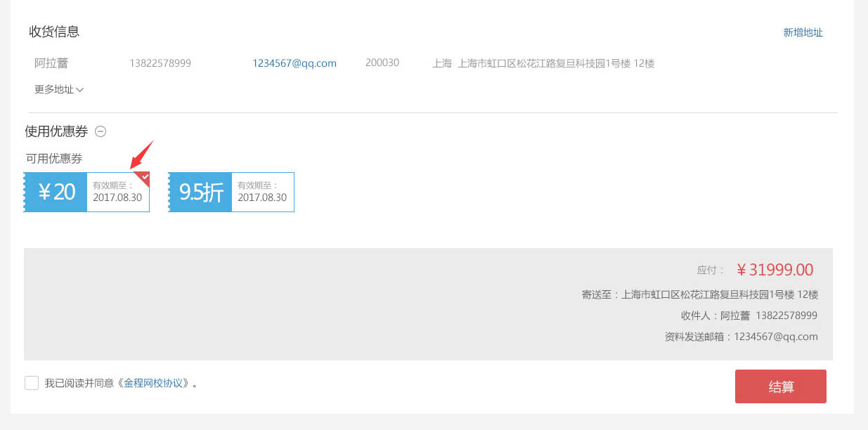Click the 寄送至 delivery address in summary
868x430 pixels.
point(700,294)
